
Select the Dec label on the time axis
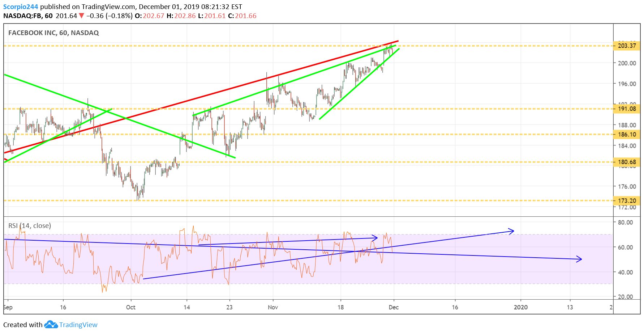click(x=394, y=307)
